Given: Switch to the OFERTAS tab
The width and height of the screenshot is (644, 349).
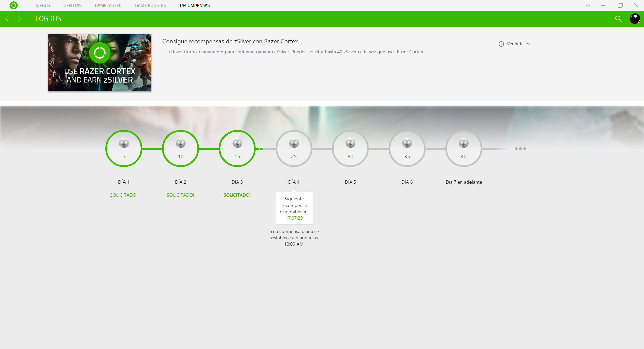Looking at the screenshot, I should [x=72, y=5].
